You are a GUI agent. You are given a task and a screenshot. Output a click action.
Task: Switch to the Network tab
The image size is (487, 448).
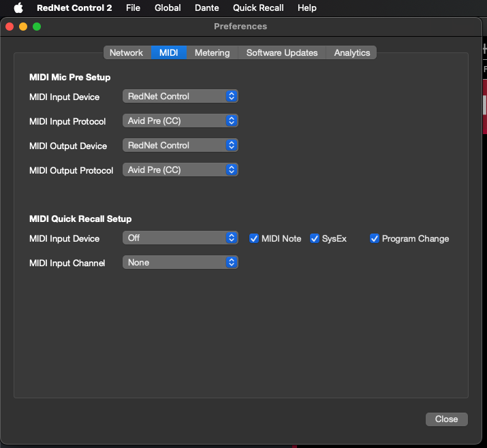pyautogui.click(x=127, y=52)
